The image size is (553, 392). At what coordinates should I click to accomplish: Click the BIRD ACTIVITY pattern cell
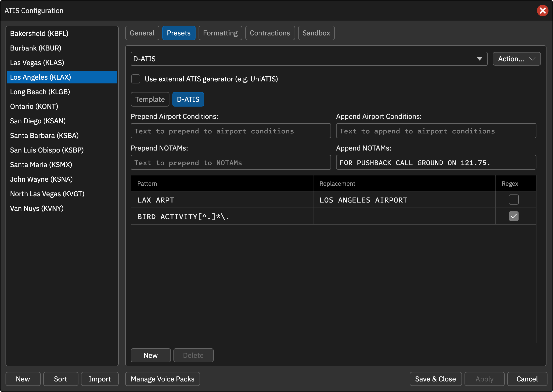coord(222,216)
